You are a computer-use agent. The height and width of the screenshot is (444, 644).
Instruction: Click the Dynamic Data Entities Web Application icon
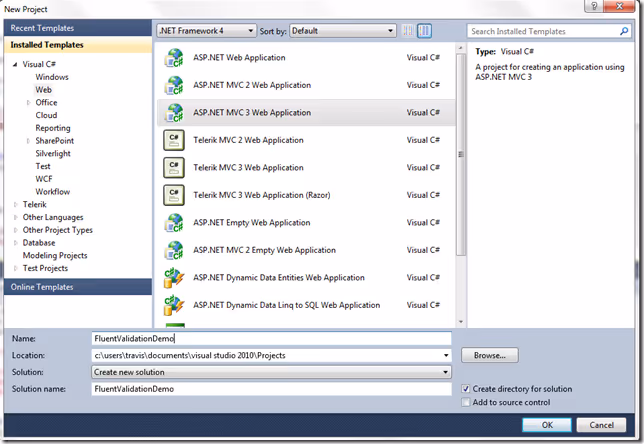(x=174, y=278)
